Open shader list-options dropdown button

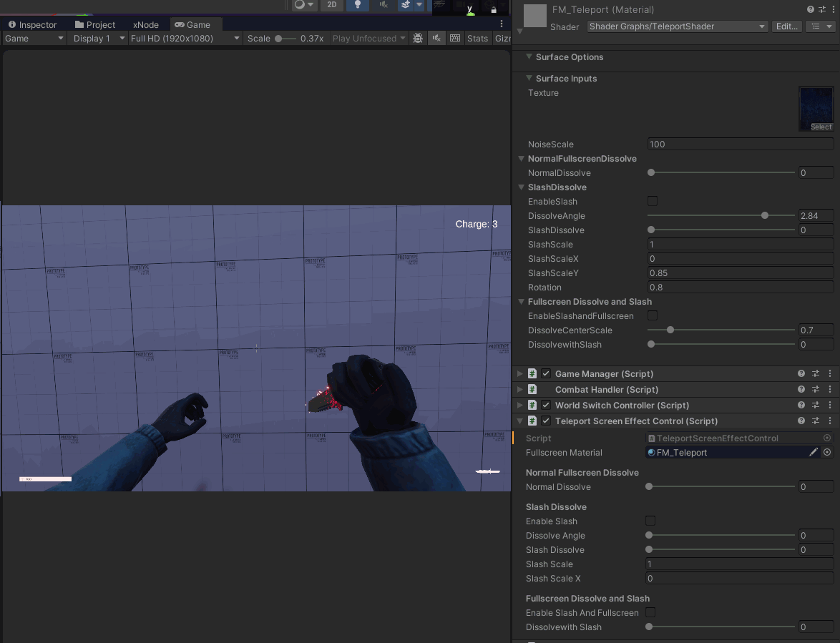click(x=820, y=26)
